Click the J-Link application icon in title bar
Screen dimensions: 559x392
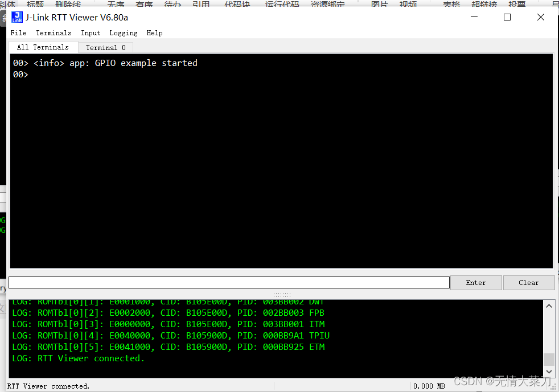[x=17, y=17]
